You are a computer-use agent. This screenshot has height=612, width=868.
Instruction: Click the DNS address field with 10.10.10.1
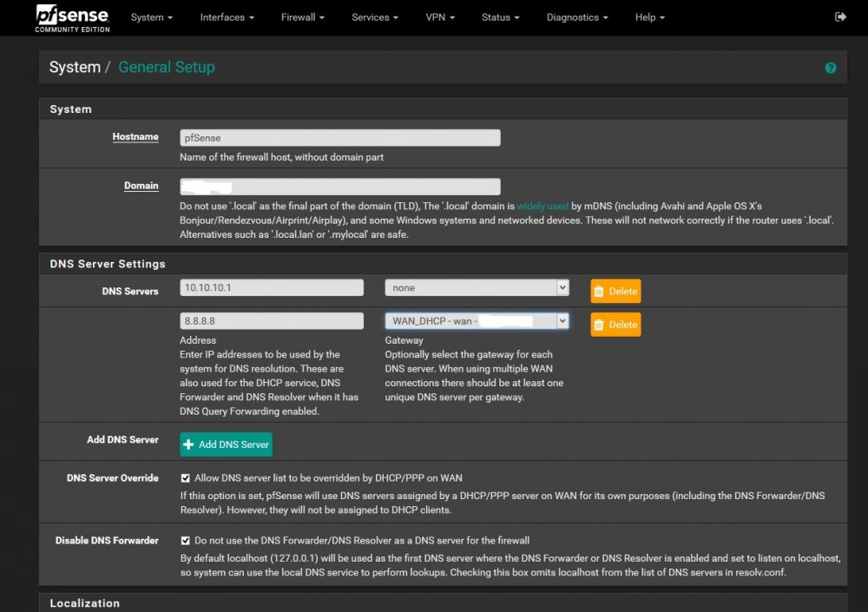(x=271, y=287)
